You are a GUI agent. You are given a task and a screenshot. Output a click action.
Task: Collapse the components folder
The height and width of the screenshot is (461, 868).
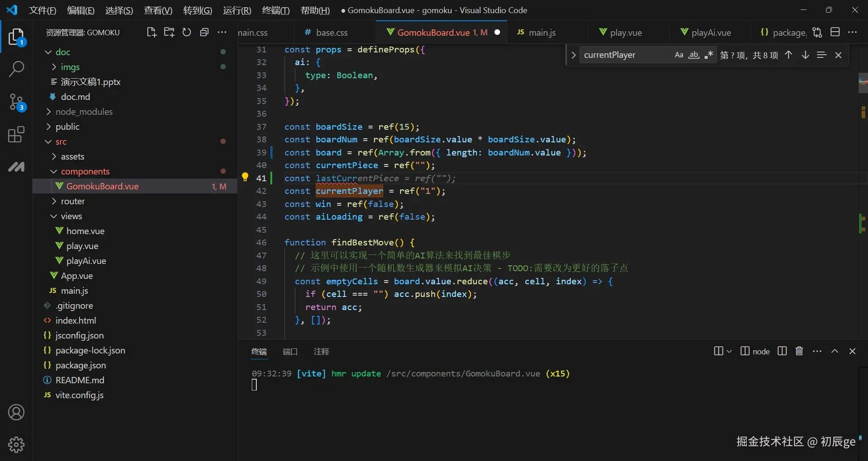coord(85,171)
